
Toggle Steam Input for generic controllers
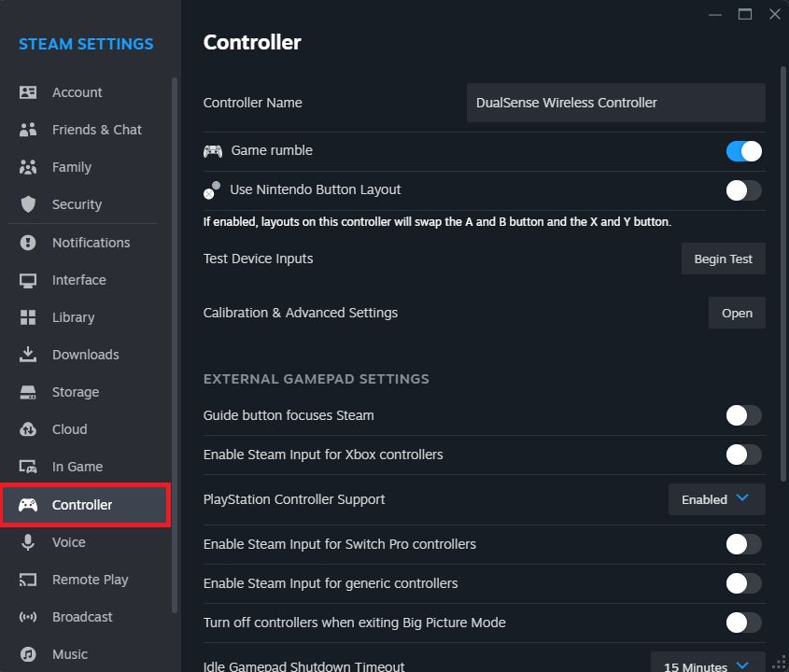[743, 583]
